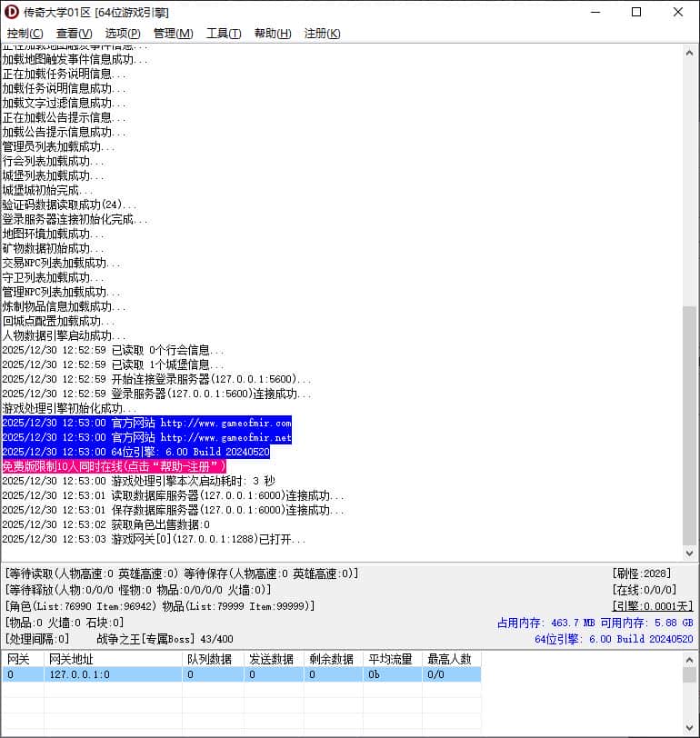This screenshot has width=700, height=738.
Task: Click the 等待释放 status line
Action: click(138, 590)
